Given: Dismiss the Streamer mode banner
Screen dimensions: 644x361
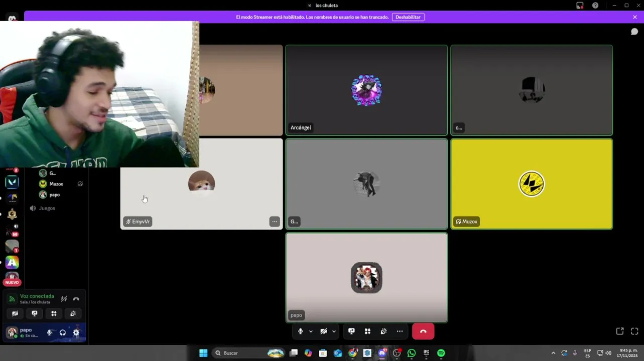Looking at the screenshot, I should point(635,17).
